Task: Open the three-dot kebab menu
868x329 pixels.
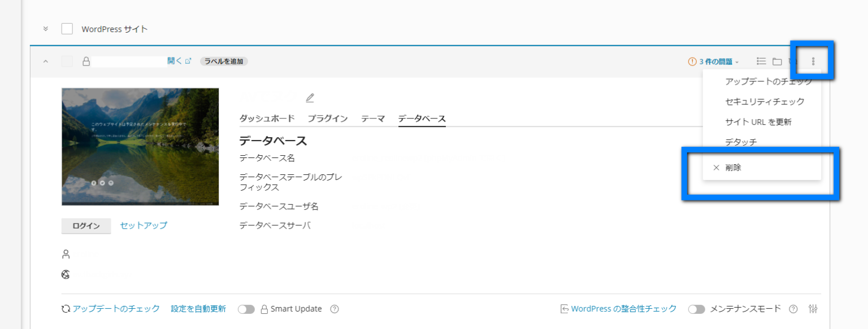Action: pyautogui.click(x=813, y=61)
